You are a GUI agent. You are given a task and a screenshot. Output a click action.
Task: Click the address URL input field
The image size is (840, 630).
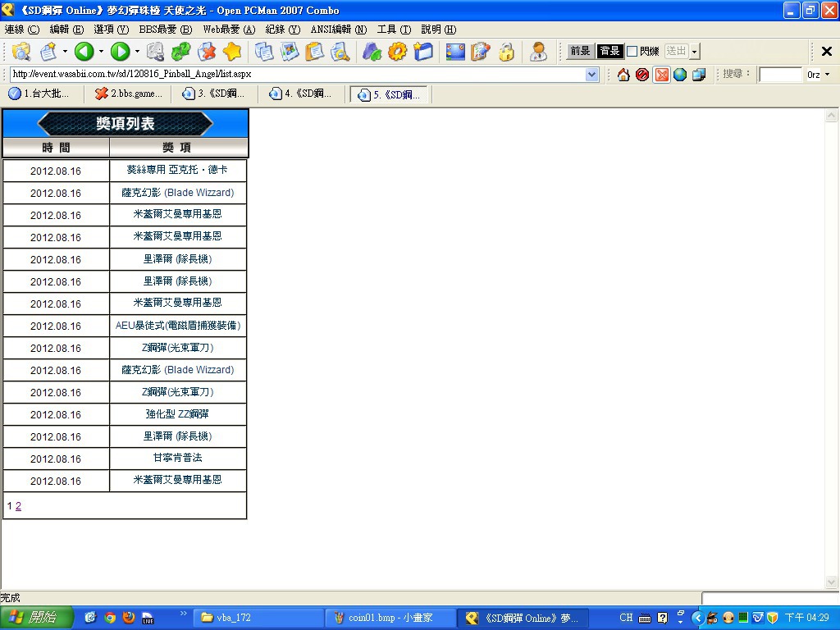coord(299,75)
